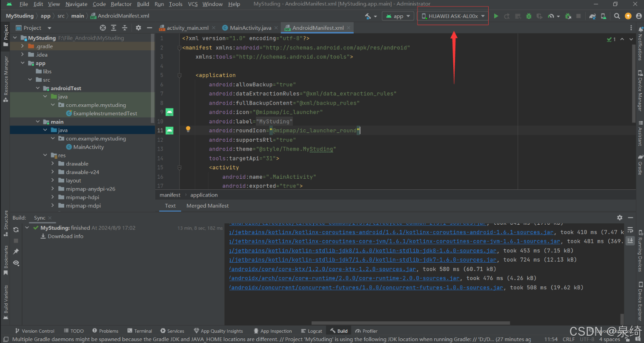Click Select Opened File target icon
This screenshot has width=644, height=343.
pyautogui.click(x=103, y=28)
